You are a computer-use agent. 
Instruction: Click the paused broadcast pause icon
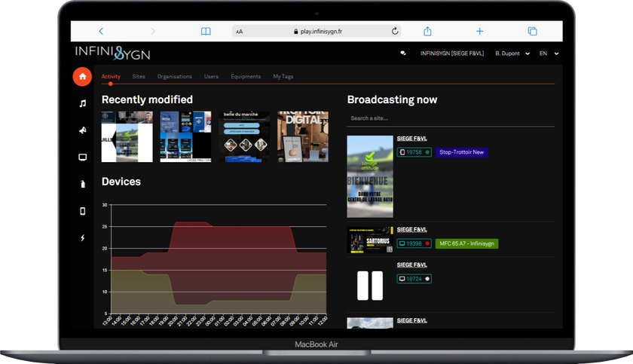point(370,286)
